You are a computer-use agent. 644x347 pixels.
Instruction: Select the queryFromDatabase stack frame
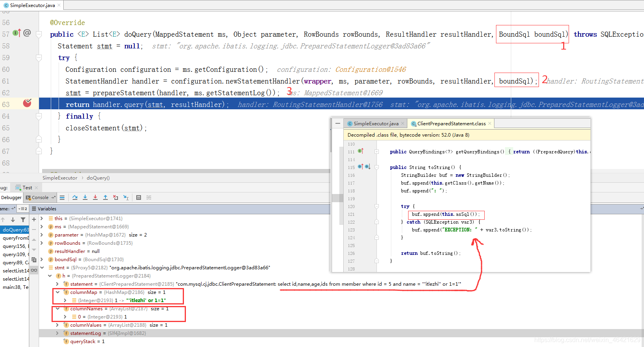click(14, 238)
